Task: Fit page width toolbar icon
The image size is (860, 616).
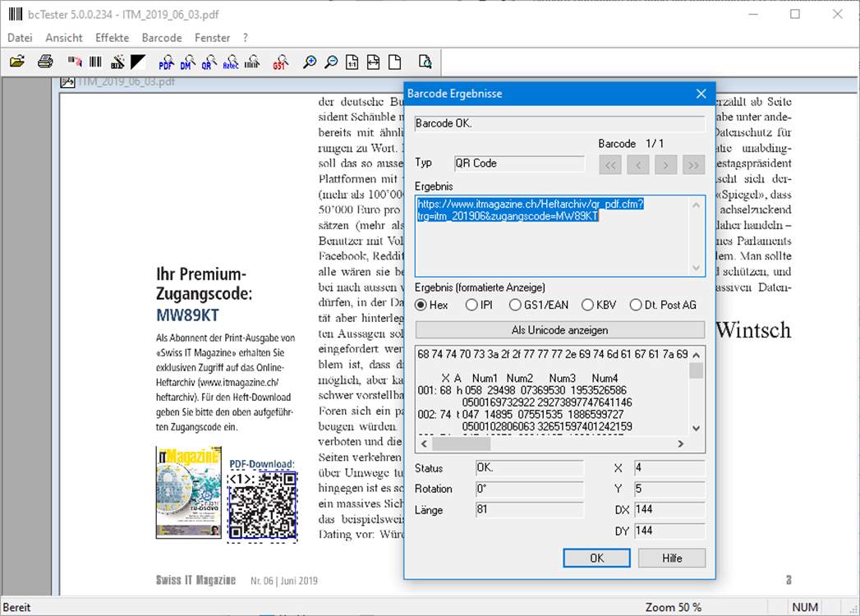Action: click(x=374, y=62)
